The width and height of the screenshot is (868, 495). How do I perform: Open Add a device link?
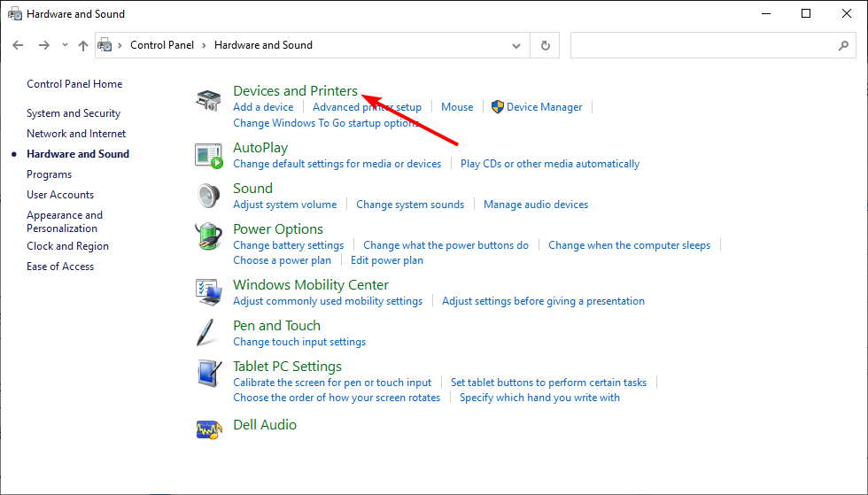point(263,107)
